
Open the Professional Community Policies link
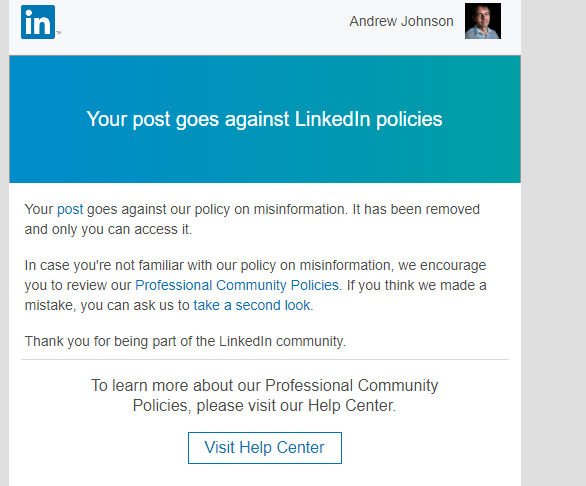pos(237,285)
